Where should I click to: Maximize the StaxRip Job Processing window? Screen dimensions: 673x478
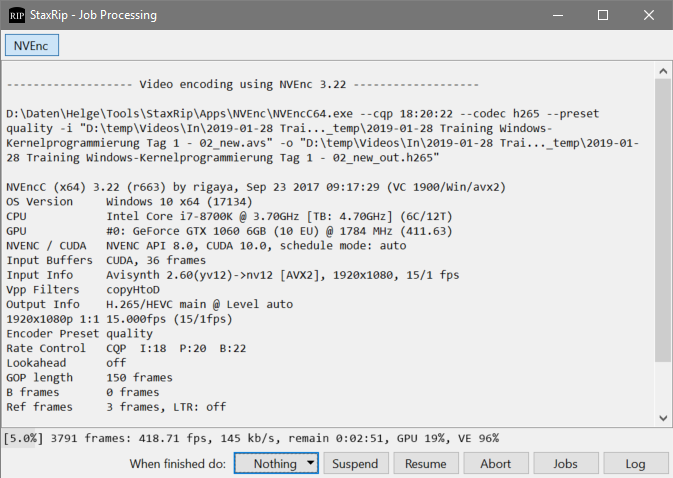point(603,15)
